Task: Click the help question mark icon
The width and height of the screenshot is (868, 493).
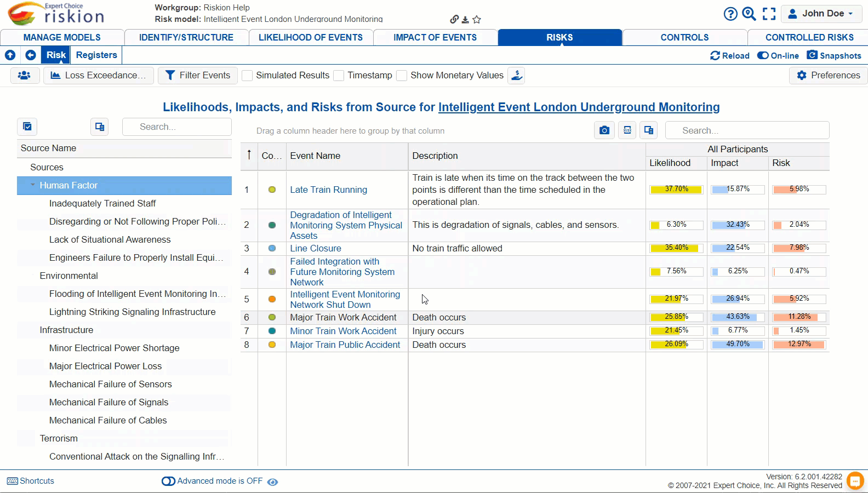Action: coord(730,14)
